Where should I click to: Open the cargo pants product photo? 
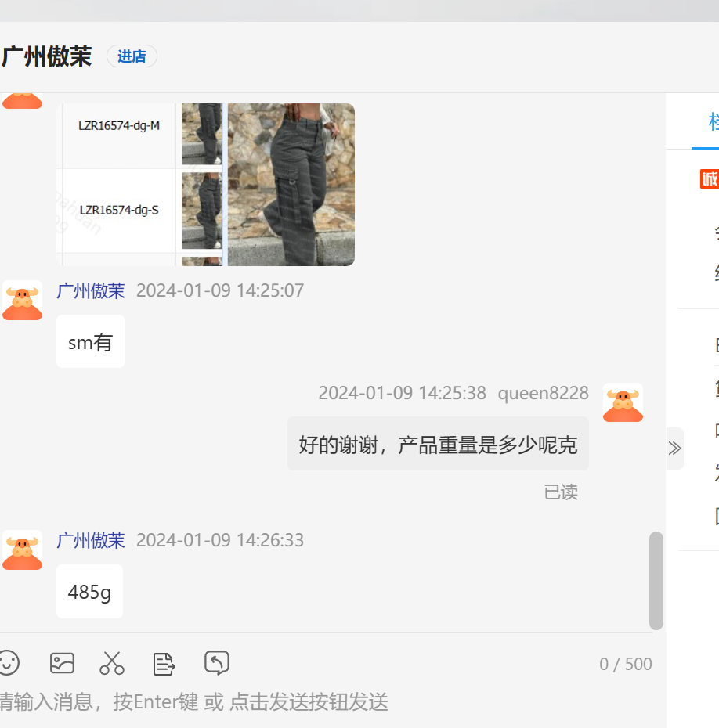coord(291,185)
